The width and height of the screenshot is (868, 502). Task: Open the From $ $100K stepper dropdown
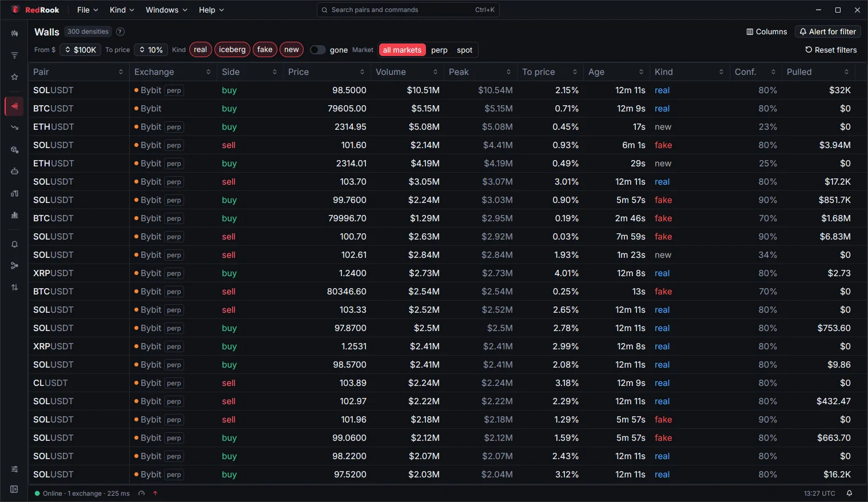pos(81,50)
